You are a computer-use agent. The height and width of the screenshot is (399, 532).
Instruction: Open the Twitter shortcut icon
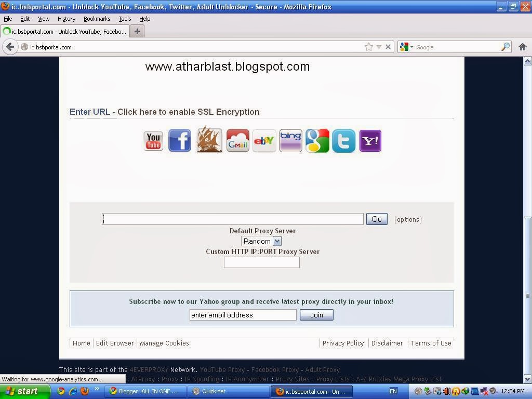click(x=344, y=140)
